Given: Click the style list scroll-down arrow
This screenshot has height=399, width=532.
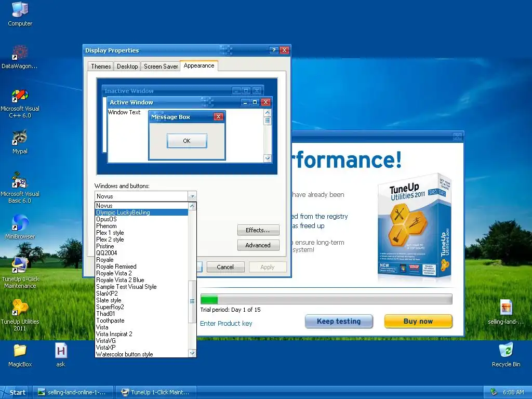Looking at the screenshot, I should (x=192, y=353).
